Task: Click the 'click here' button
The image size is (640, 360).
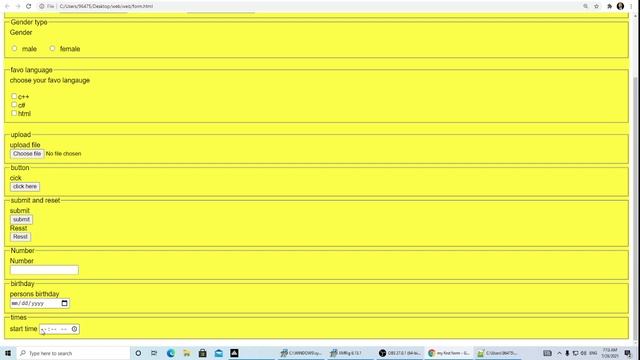Action: click(25, 187)
